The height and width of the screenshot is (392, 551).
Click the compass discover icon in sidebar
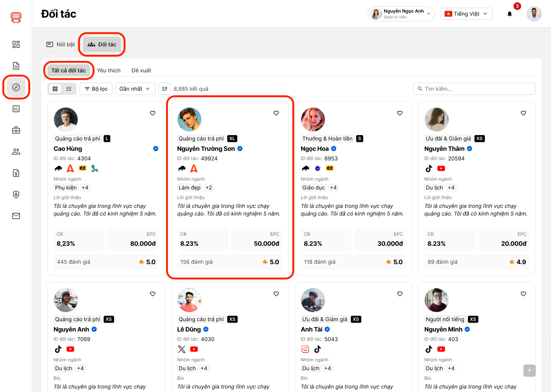(16, 87)
